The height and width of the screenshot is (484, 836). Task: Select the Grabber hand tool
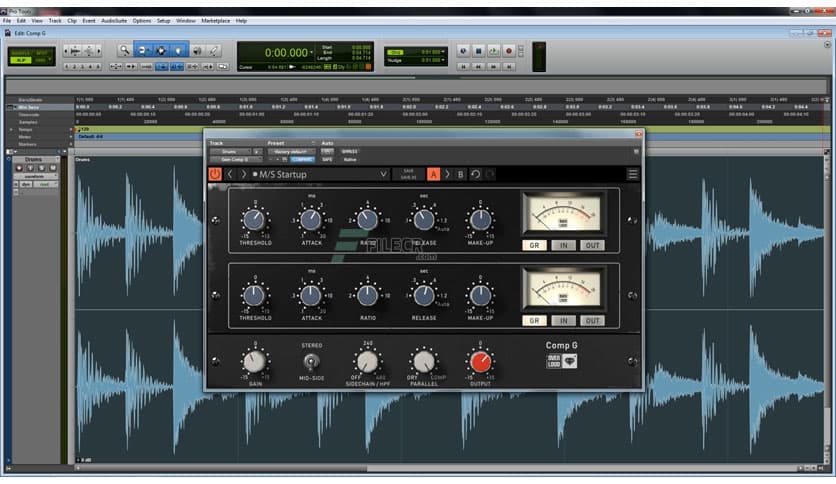tap(179, 51)
